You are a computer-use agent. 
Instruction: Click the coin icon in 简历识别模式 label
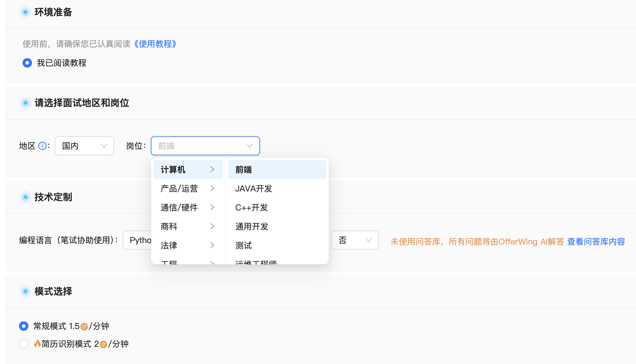[103, 344]
